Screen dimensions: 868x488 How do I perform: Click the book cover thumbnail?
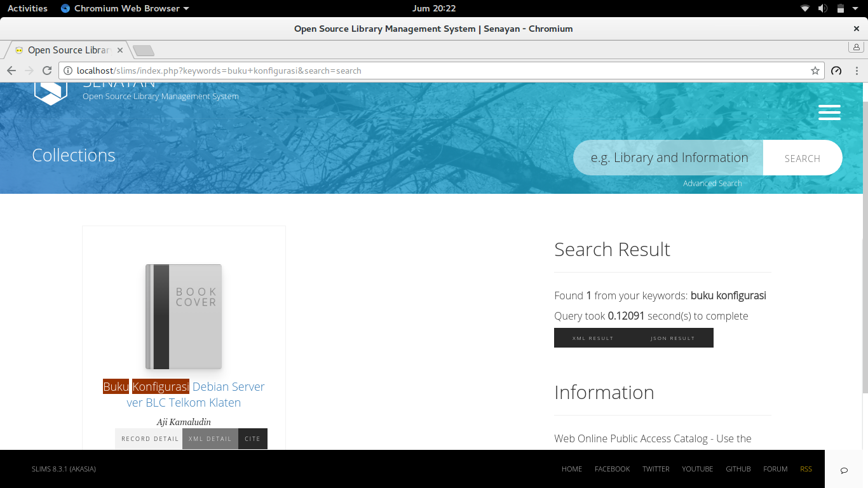184,316
